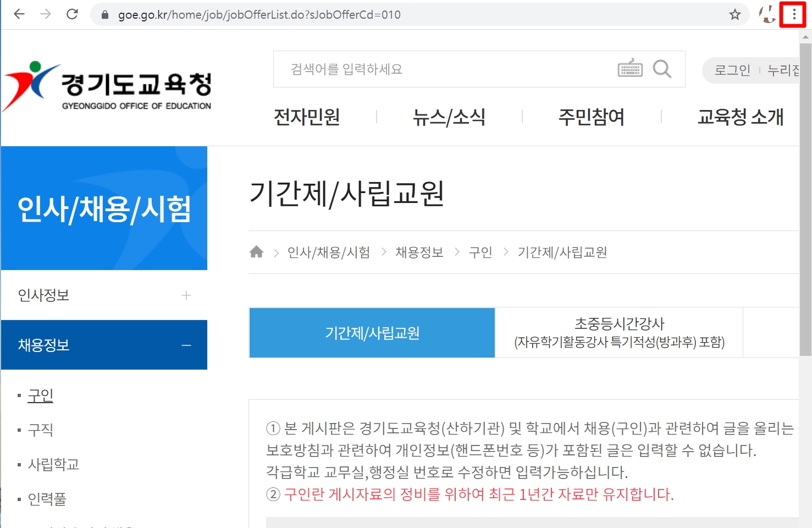The height and width of the screenshot is (528, 812).
Task: Switch to the 초중등시간강사 tab
Action: tap(619, 333)
